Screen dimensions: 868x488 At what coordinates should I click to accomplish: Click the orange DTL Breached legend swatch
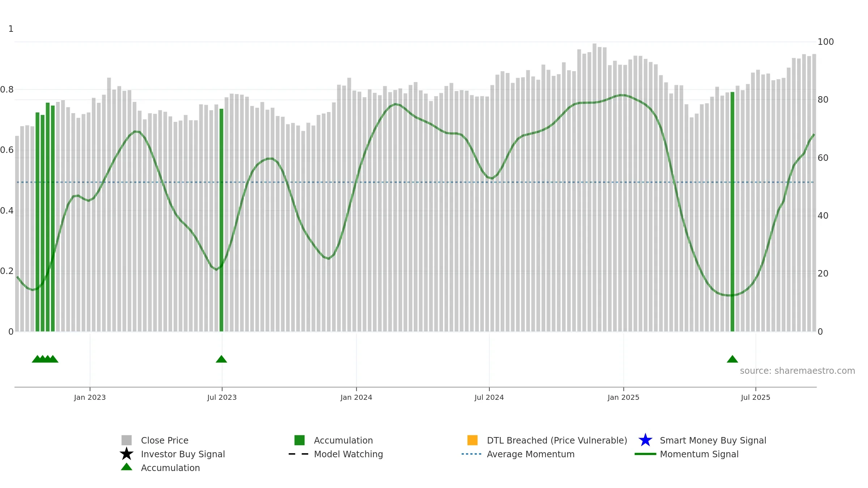coord(472,440)
